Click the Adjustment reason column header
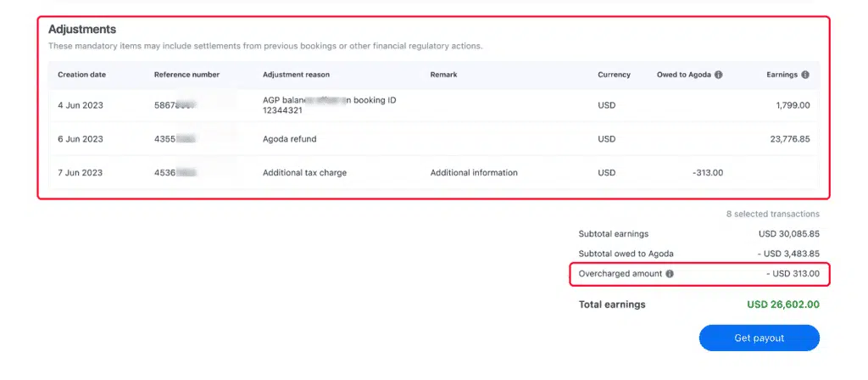868x380 pixels. coord(297,75)
